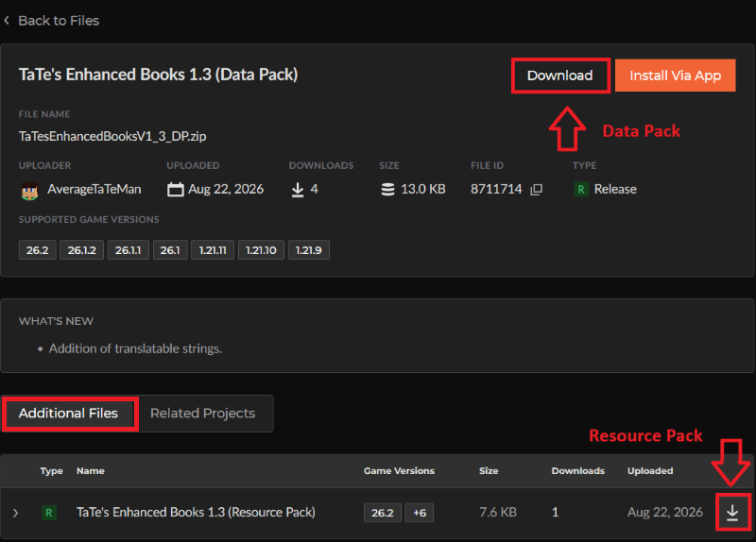
Task: Click the R badge in file row
Action: pyautogui.click(x=49, y=512)
